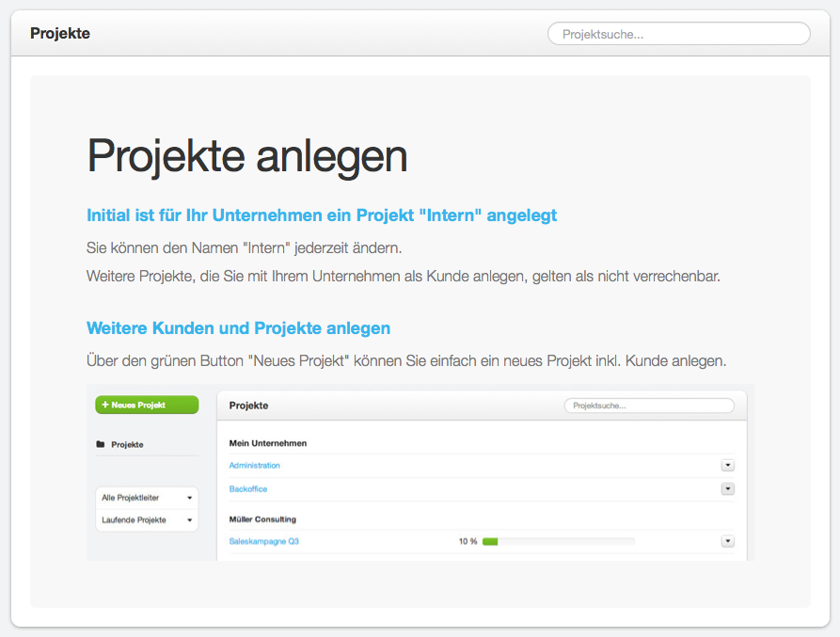This screenshot has width=840, height=637.
Task: Click the Initial ist für Ihr Unternehmen heading
Action: [x=322, y=215]
